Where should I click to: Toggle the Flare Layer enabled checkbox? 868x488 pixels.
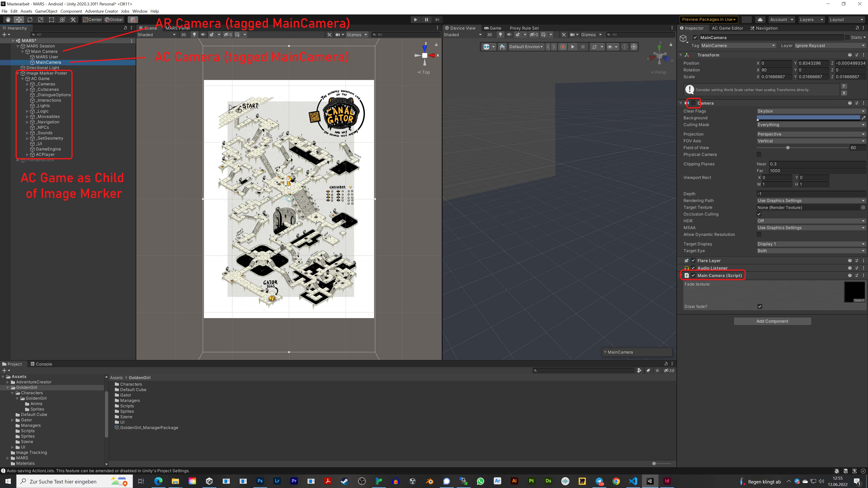[x=693, y=261]
